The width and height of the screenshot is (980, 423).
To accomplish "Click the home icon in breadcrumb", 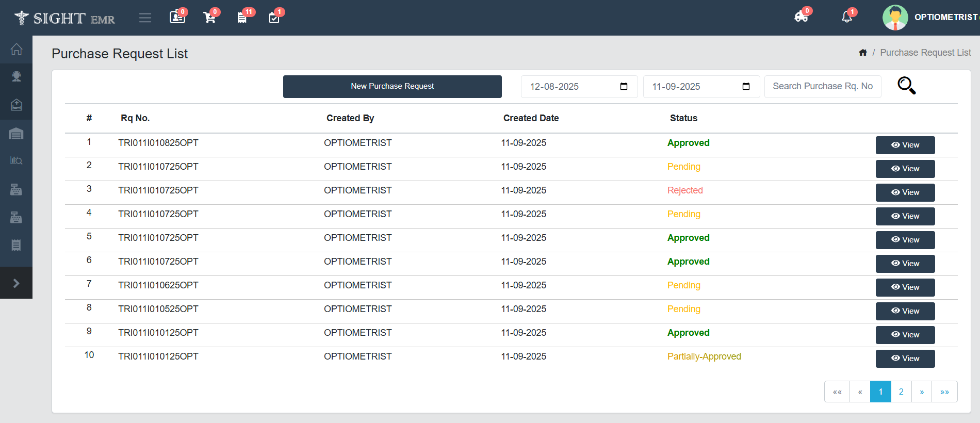I will [863, 53].
